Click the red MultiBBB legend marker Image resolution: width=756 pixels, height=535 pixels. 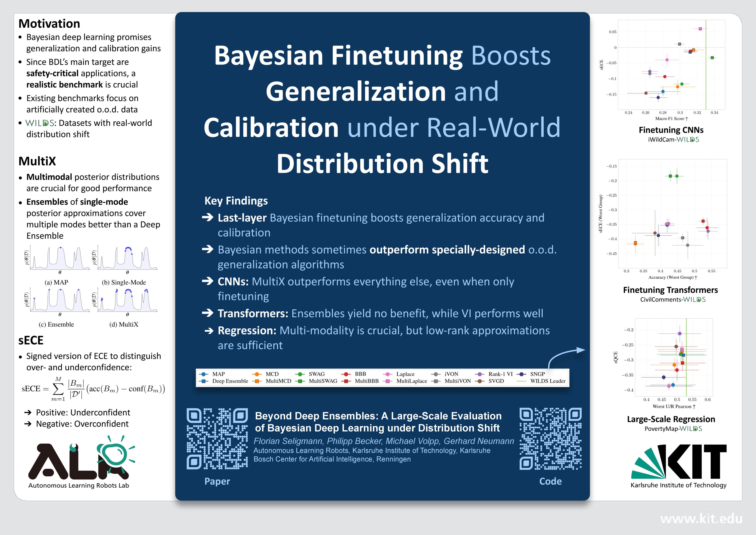coord(346,381)
